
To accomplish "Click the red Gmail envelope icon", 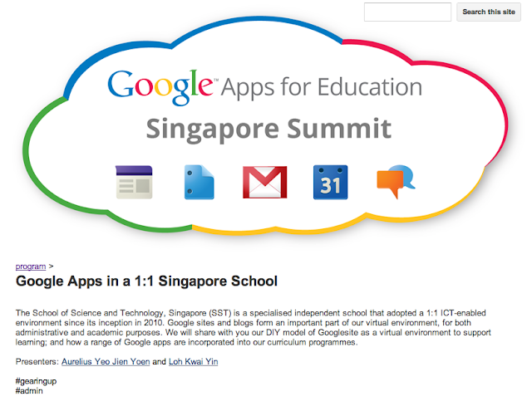I will pos(264,182).
